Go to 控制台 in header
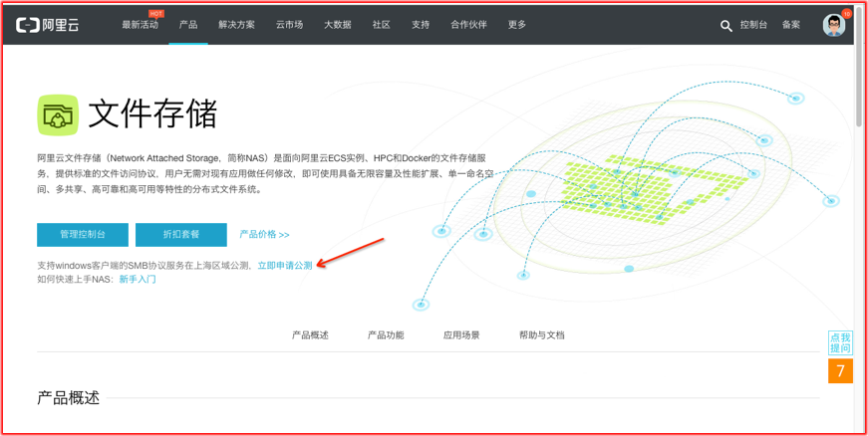This screenshot has width=868, height=436. point(754,25)
